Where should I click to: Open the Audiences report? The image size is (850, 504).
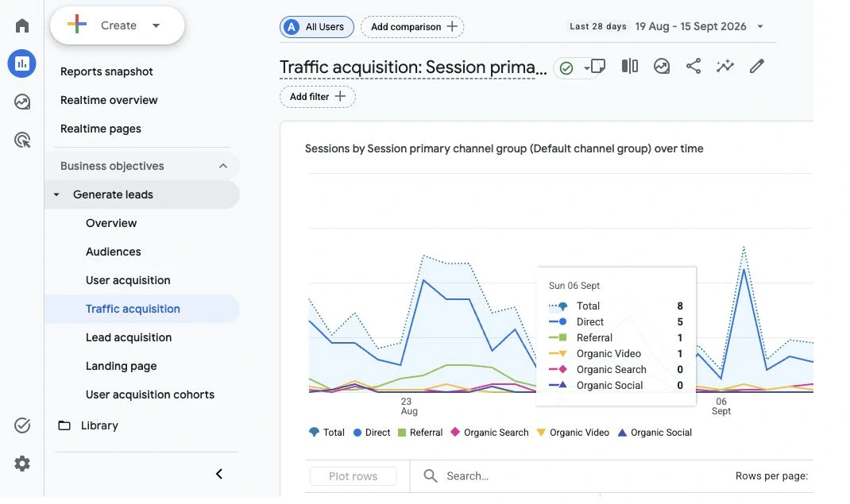pyautogui.click(x=114, y=252)
